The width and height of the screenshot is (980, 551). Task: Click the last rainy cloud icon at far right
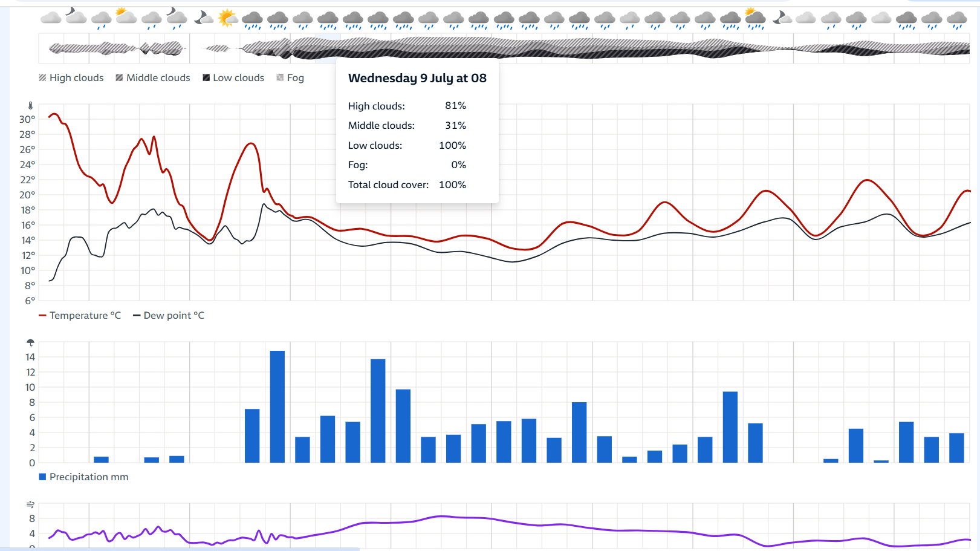click(x=956, y=20)
